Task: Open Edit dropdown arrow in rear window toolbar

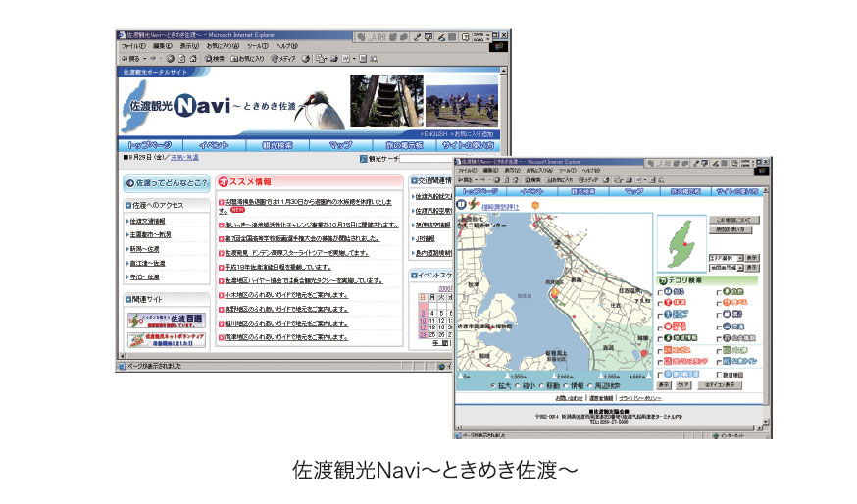Action: coord(354,59)
